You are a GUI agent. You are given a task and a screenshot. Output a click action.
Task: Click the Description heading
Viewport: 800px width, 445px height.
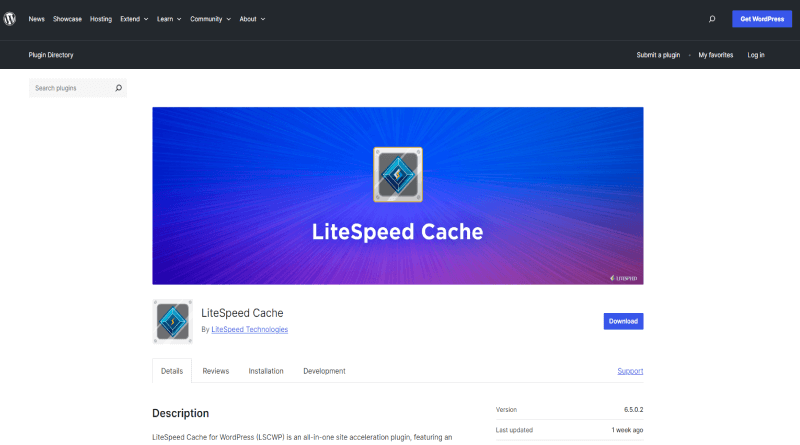click(x=181, y=413)
